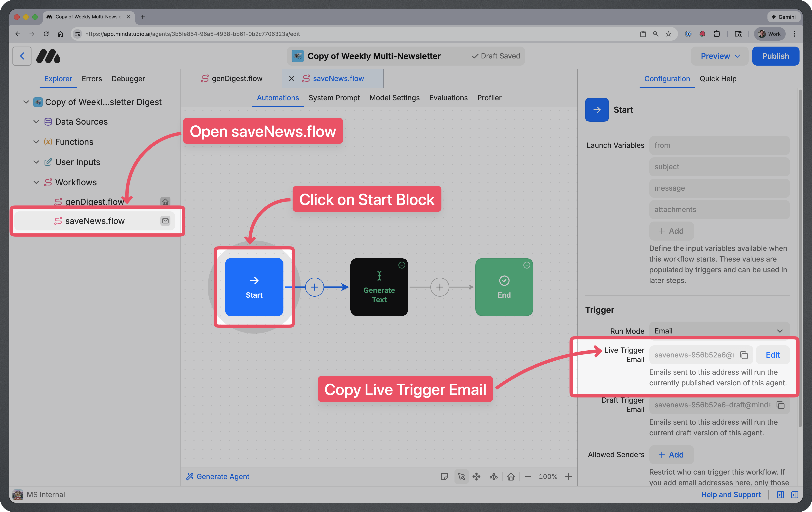Click the home fit-view icon in canvas toolbar

[x=511, y=477]
